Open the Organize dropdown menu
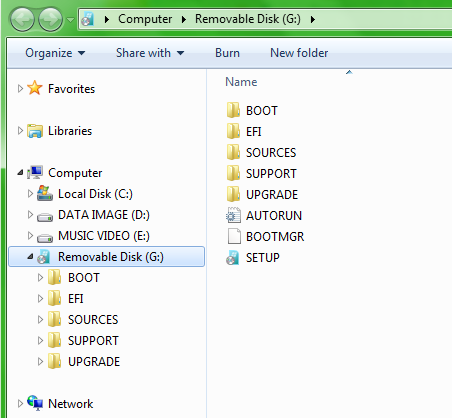The image size is (452, 418). [x=55, y=53]
